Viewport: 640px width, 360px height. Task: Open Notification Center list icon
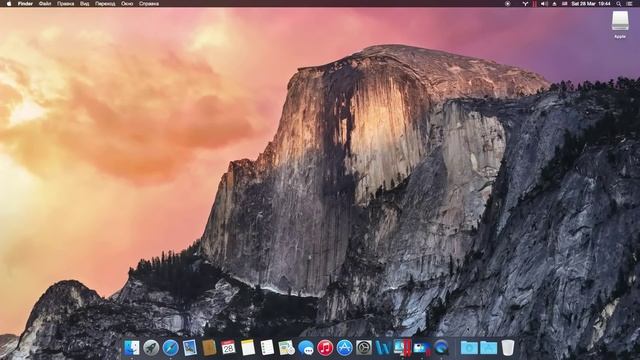(x=630, y=4)
